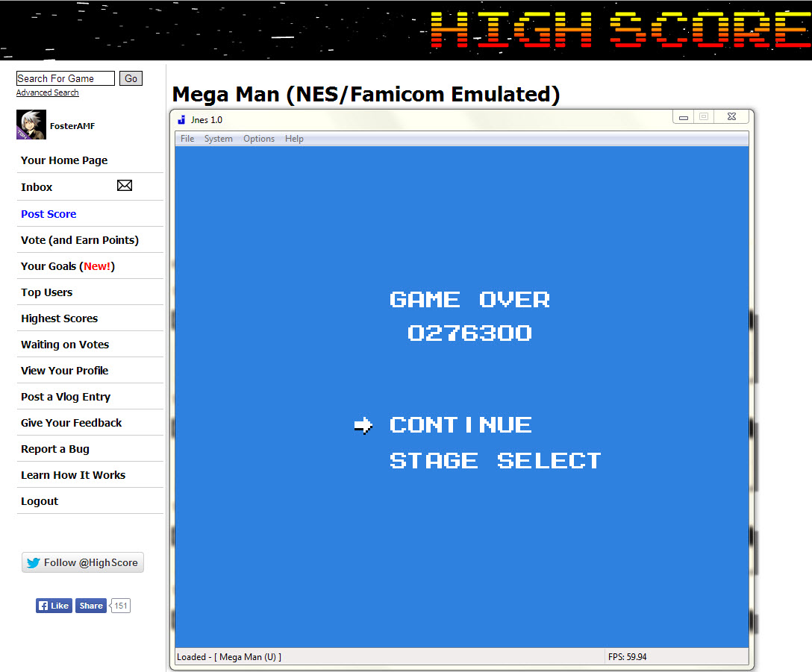Click the FosterAMF username
The width and height of the screenshot is (812, 672).
[72, 126]
